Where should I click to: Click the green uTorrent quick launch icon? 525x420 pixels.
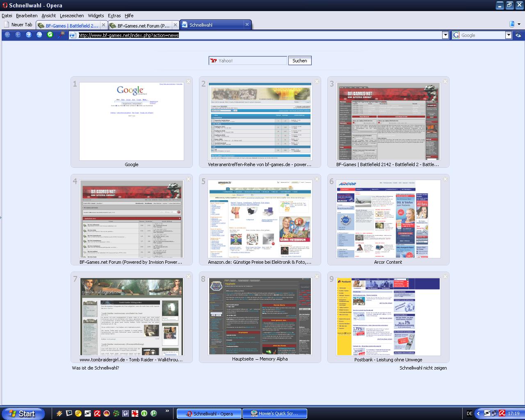[x=154, y=413]
